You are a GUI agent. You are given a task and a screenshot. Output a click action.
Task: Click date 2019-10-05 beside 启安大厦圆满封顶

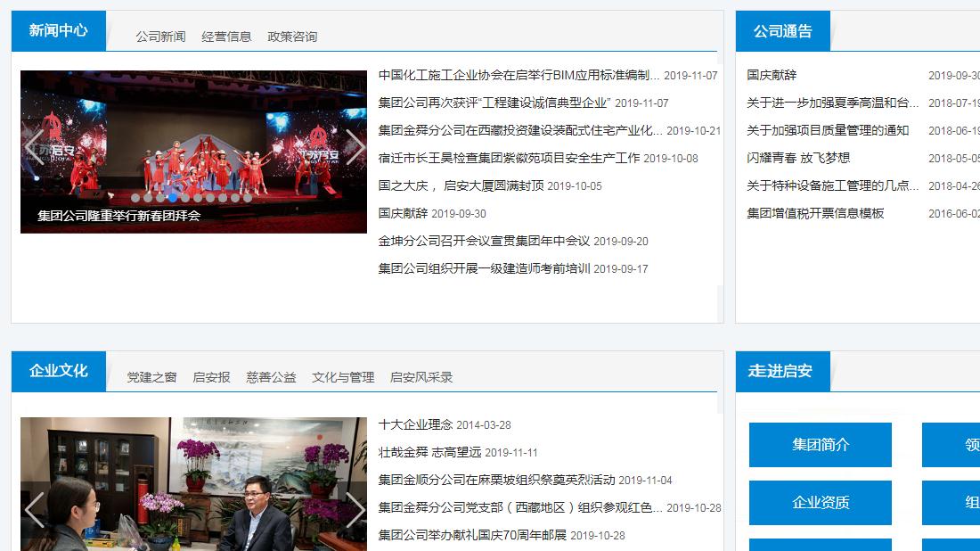coord(575,185)
